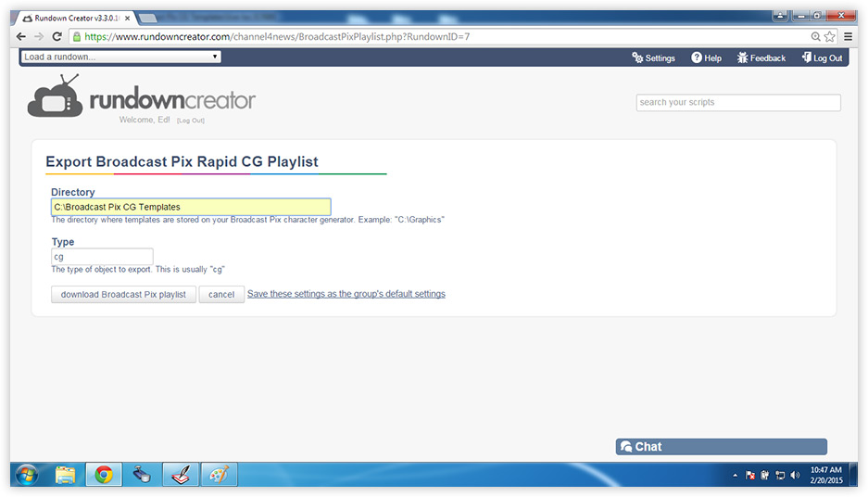Open the Chrome hamburger menu
Screen dimensions: 868x497
(x=848, y=36)
